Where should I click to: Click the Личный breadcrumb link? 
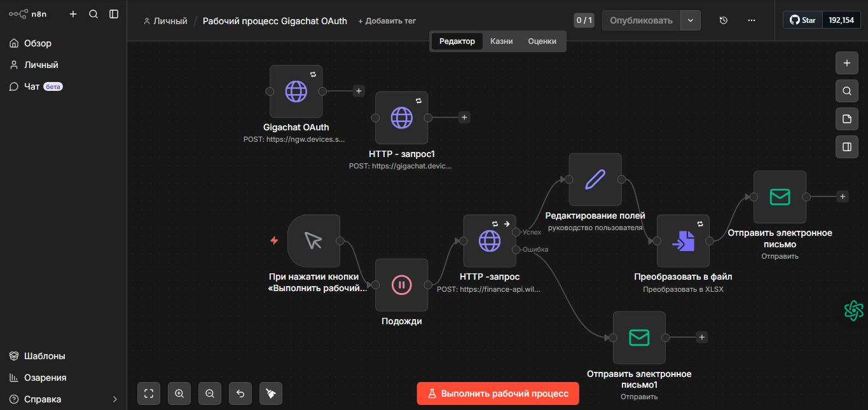[x=166, y=21]
